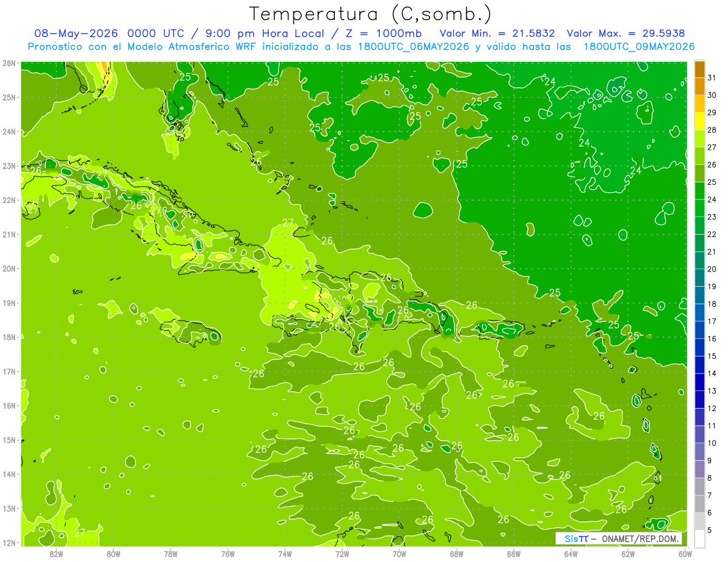Viewport: 728px width, 562px height.
Task: Click the 1800UTC_09MAY2026 validity text
Action: point(639,47)
